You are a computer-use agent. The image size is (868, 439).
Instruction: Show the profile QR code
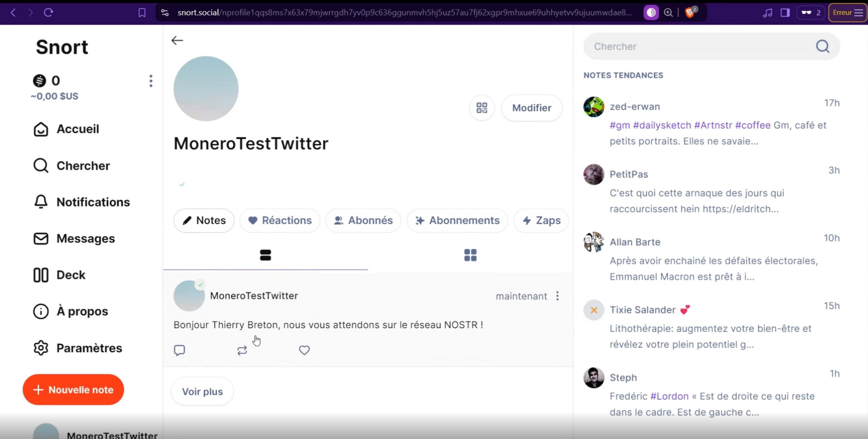[x=482, y=108]
